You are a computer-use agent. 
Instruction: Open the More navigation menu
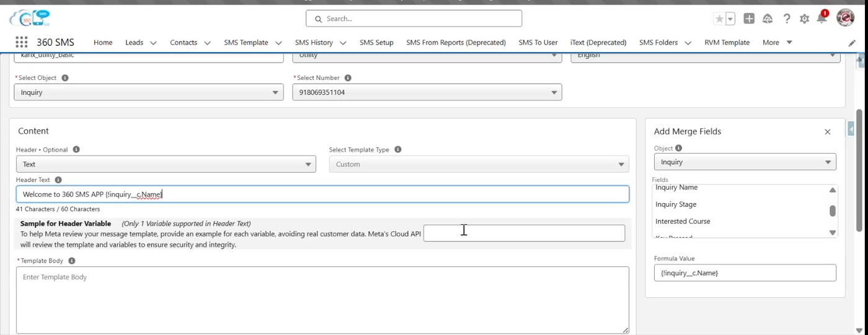777,43
